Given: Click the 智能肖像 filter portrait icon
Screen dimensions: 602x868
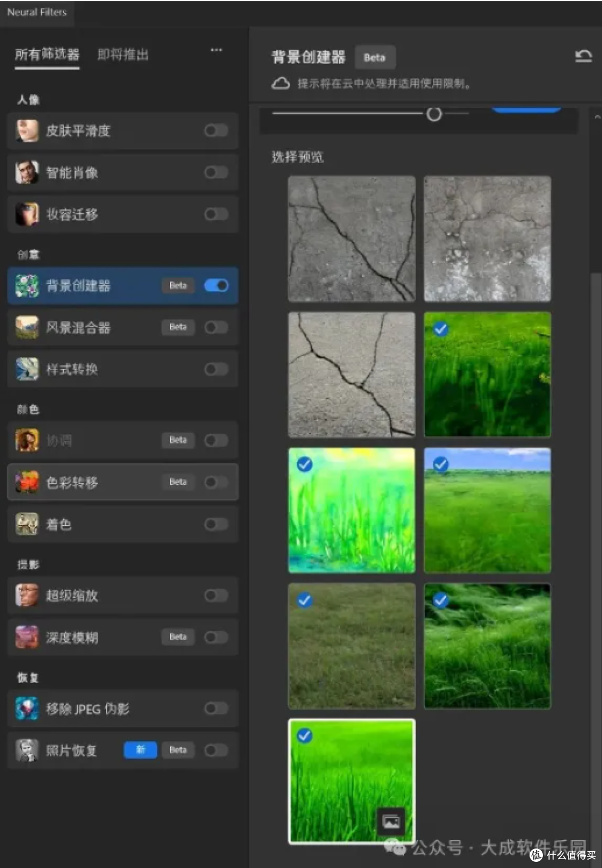Looking at the screenshot, I should 27,173.
